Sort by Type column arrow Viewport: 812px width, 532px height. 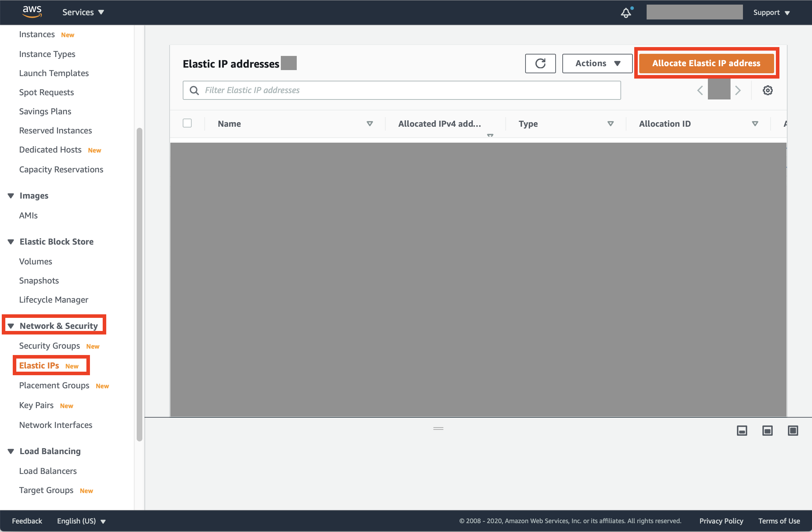[611, 124]
